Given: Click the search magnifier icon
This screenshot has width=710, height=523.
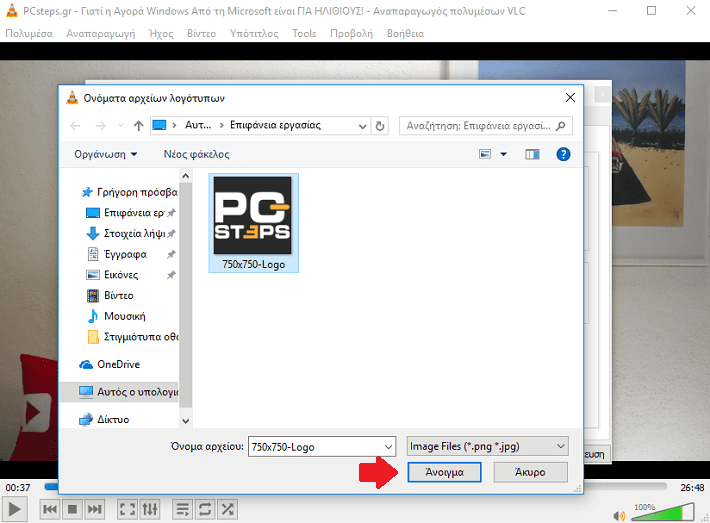Looking at the screenshot, I should [x=561, y=126].
